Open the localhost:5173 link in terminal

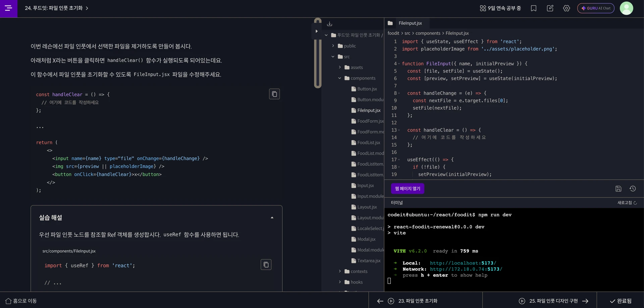pyautogui.click(x=463, y=263)
